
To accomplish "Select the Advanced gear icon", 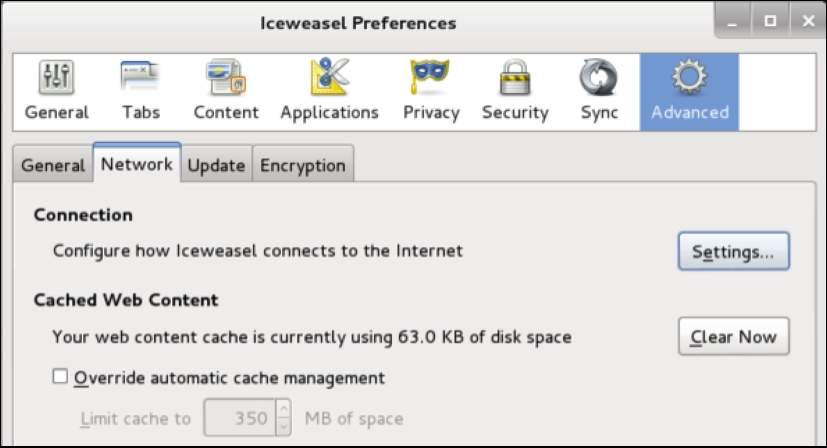I will tap(689, 77).
